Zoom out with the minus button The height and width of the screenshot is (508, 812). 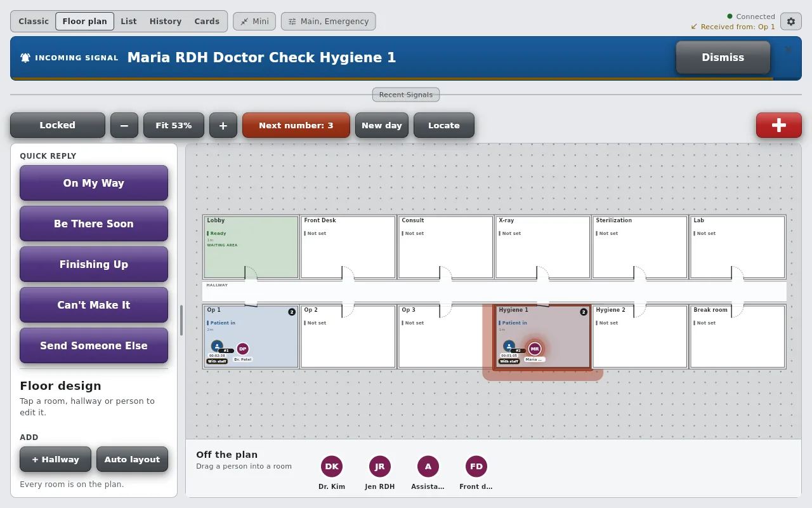tap(124, 125)
